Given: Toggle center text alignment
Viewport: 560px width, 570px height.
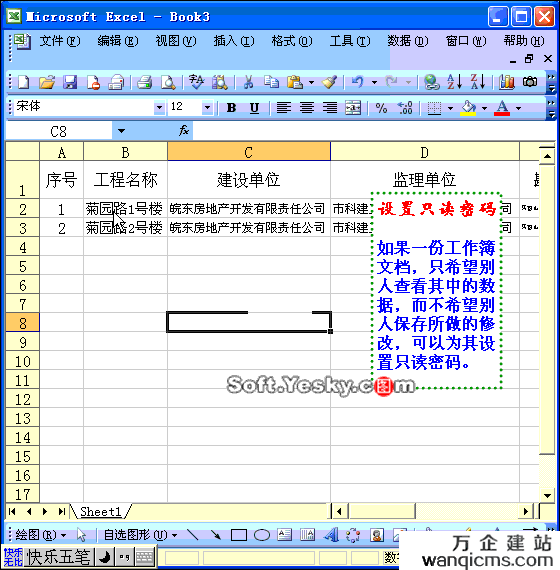Looking at the screenshot, I should (307, 108).
